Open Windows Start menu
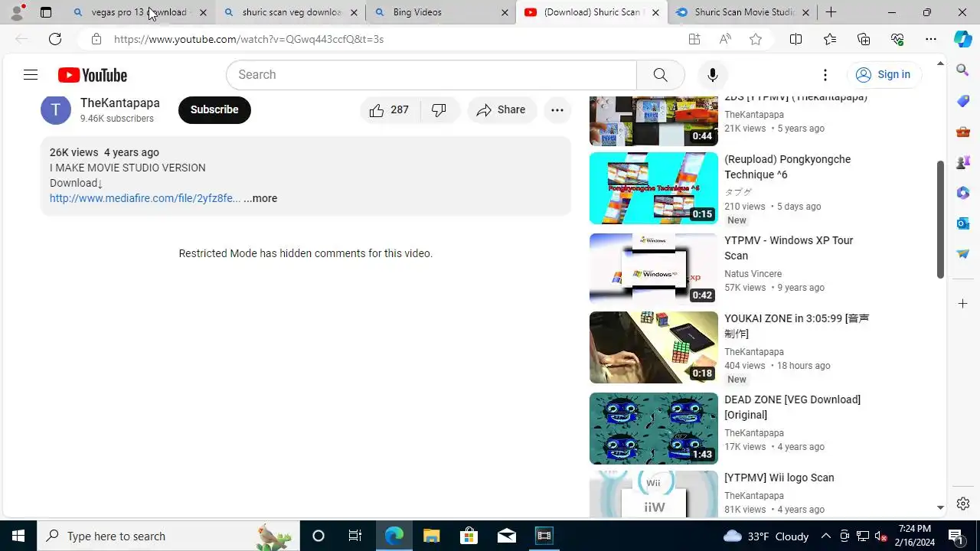 coord(18,536)
